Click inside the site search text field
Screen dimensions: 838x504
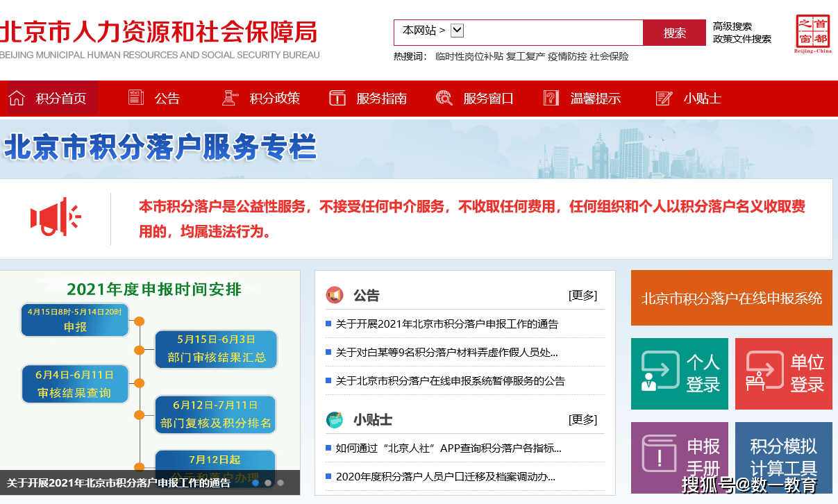pyautogui.click(x=552, y=32)
